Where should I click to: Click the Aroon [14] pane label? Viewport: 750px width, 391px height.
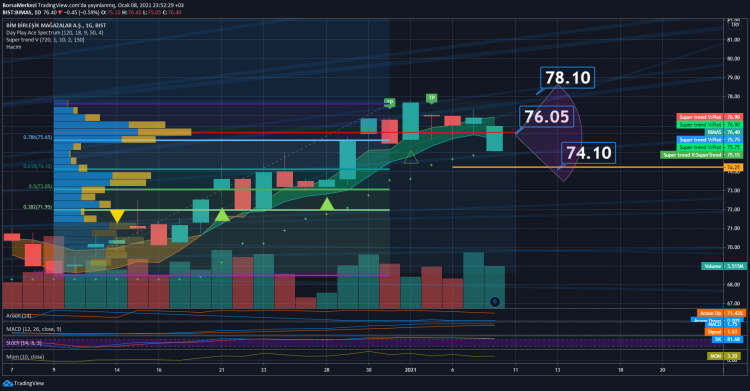19,316
